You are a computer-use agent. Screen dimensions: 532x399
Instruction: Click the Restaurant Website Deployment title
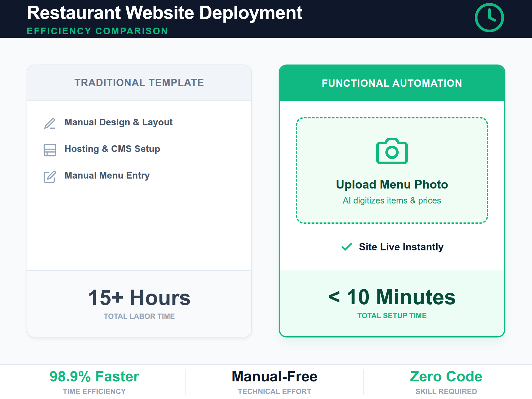tap(165, 13)
